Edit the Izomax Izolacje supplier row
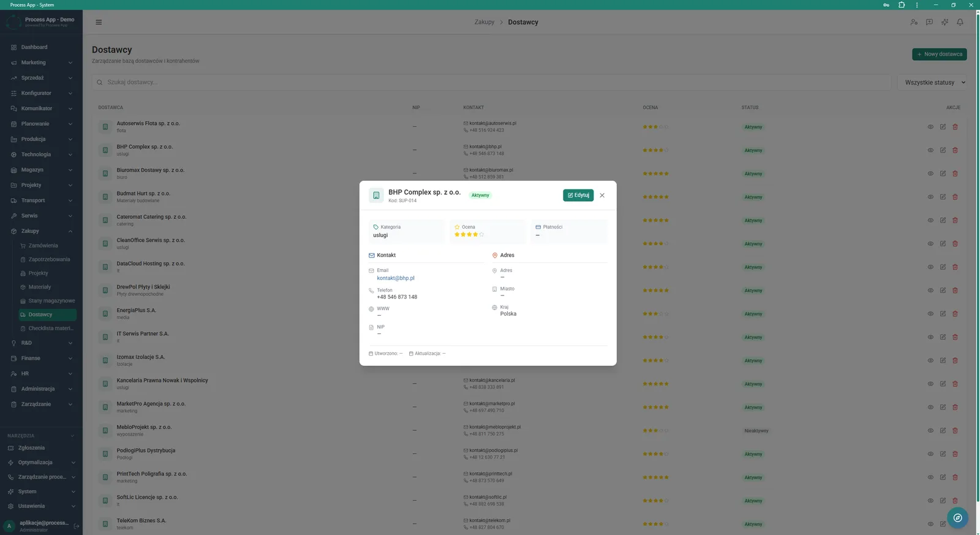This screenshot has width=980, height=535. pos(943,360)
